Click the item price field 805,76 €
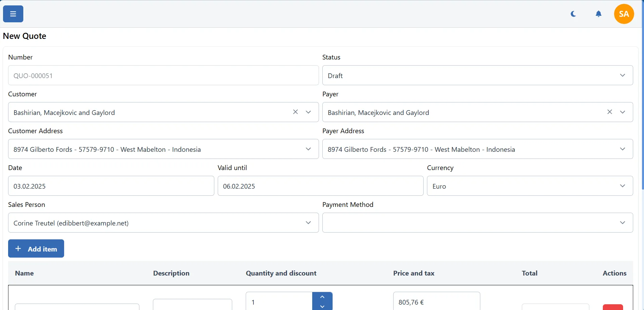Screen dimensions: 644x310 coord(436,302)
